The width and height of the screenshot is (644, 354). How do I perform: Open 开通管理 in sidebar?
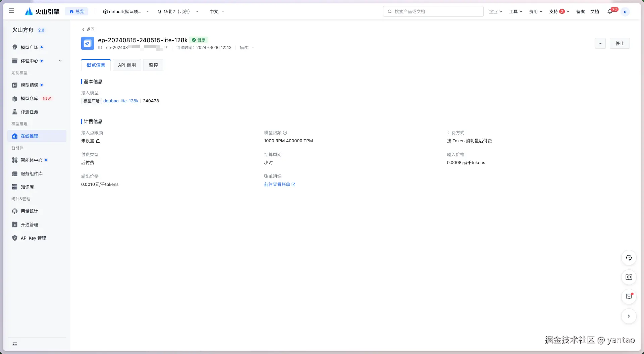(x=37, y=224)
